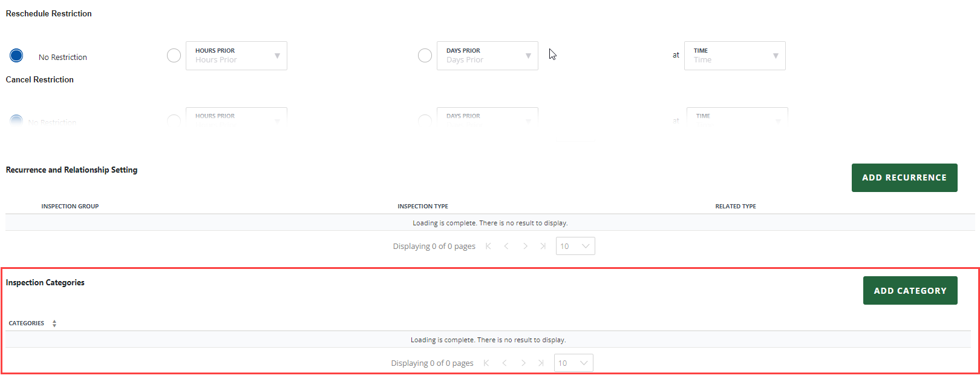Click next page arrow in Recurrence table
The height and width of the screenshot is (381, 980).
click(525, 246)
